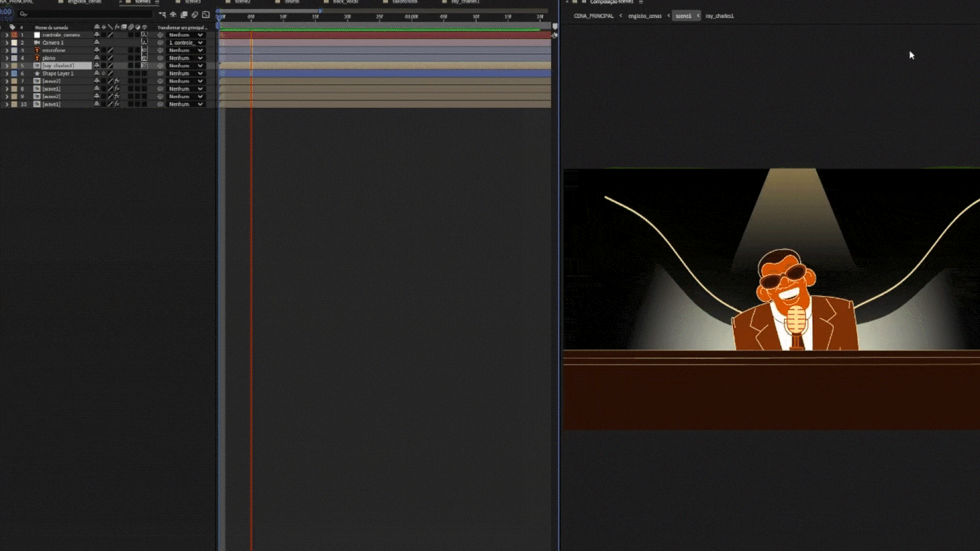The width and height of the screenshot is (980, 551).
Task: Click the Nome da camada column header
Action: click(52, 27)
